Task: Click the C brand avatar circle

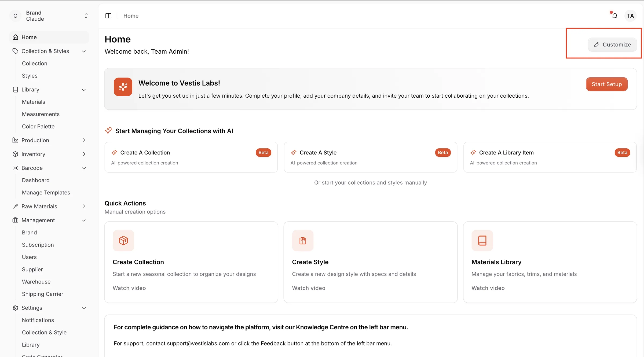Action: pos(15,16)
